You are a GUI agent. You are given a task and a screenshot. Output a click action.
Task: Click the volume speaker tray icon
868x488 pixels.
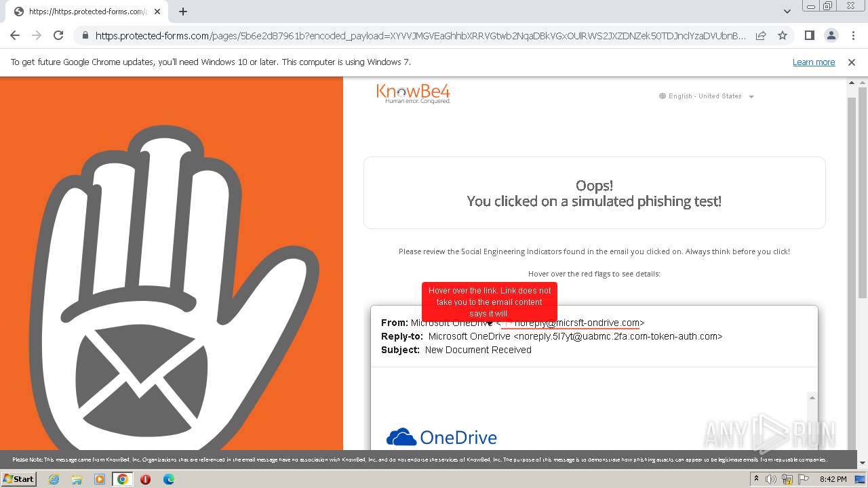771,479
